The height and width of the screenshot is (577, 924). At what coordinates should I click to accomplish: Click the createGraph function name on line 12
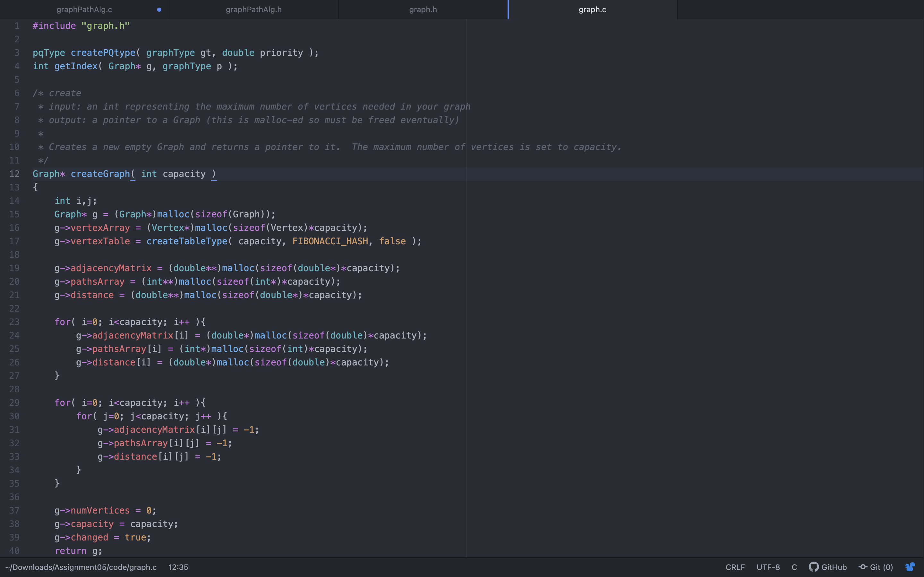(100, 174)
